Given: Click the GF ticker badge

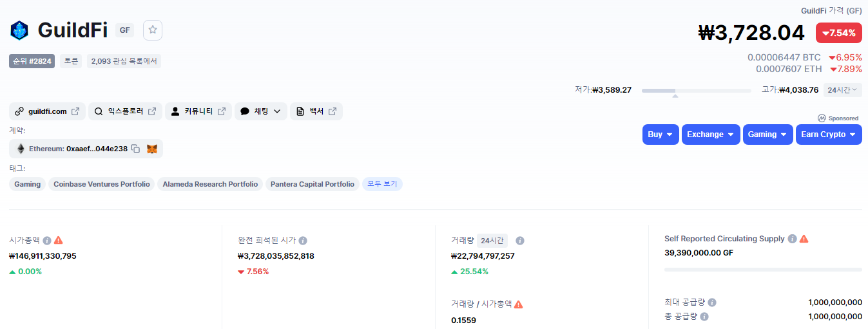Looking at the screenshot, I should point(124,30).
